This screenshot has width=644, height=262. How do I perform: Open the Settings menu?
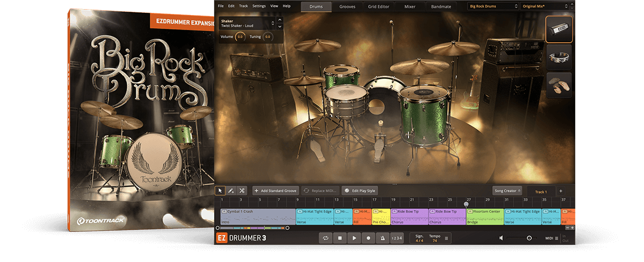point(259,6)
